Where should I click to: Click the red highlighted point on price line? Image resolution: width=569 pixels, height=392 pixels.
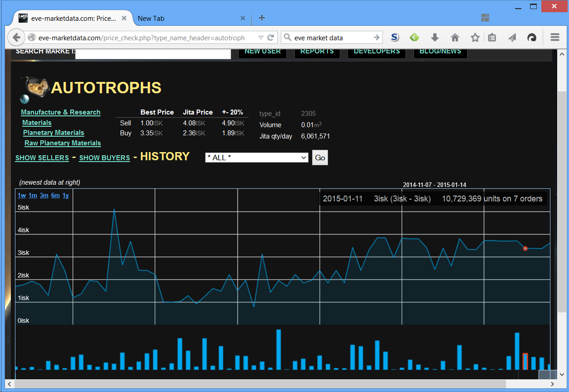click(x=525, y=248)
